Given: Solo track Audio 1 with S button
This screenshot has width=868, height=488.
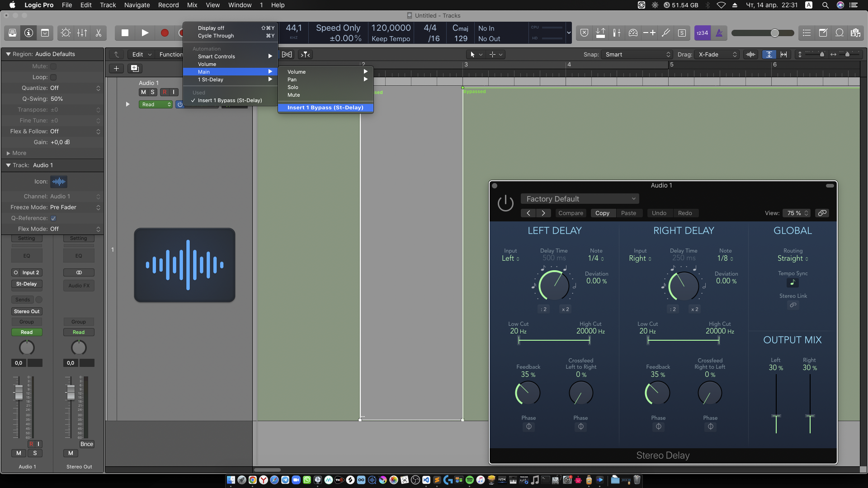Looking at the screenshot, I should [152, 92].
